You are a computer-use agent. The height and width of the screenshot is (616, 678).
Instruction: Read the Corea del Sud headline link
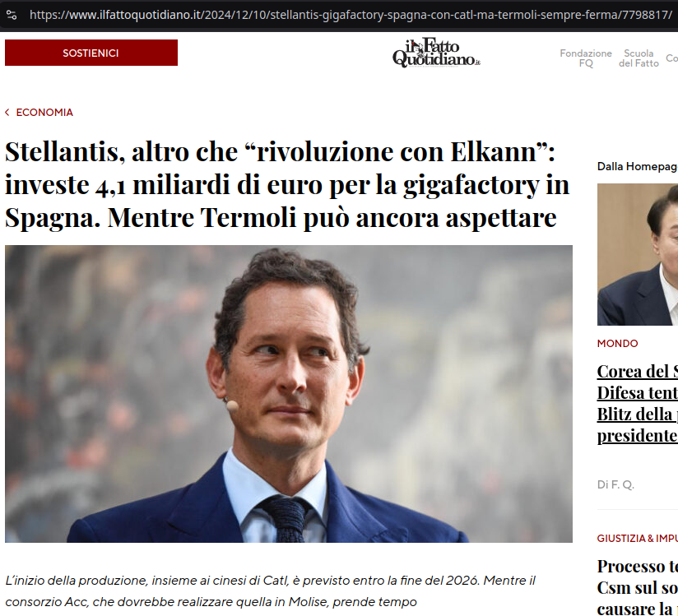pos(638,403)
